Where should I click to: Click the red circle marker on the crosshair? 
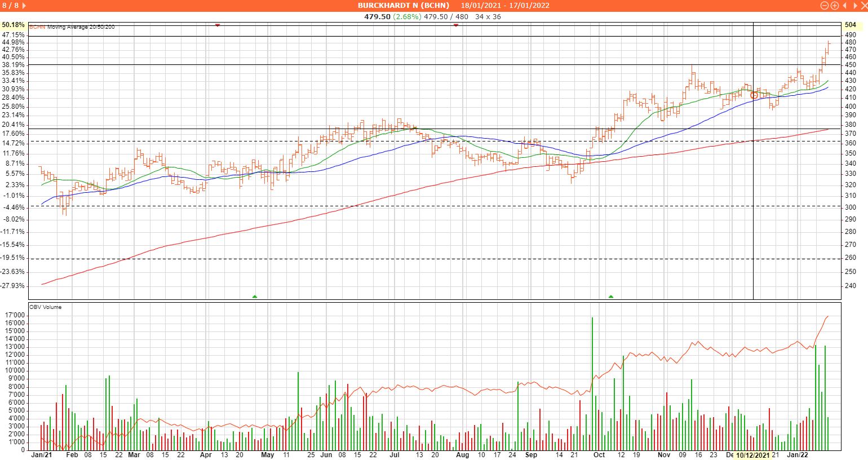click(x=754, y=95)
